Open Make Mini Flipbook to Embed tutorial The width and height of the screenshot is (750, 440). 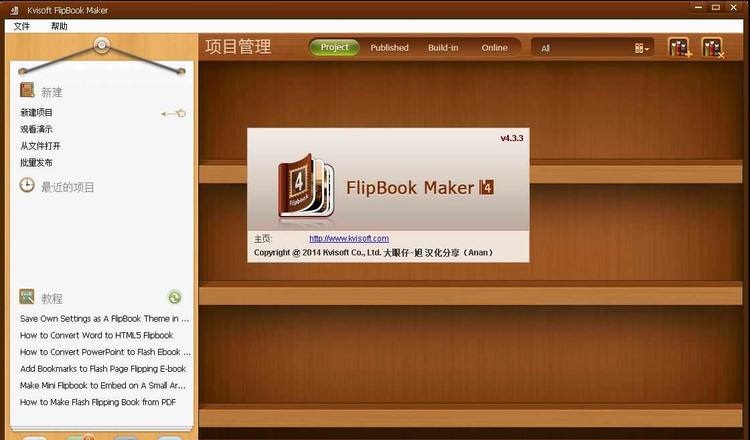click(x=103, y=385)
